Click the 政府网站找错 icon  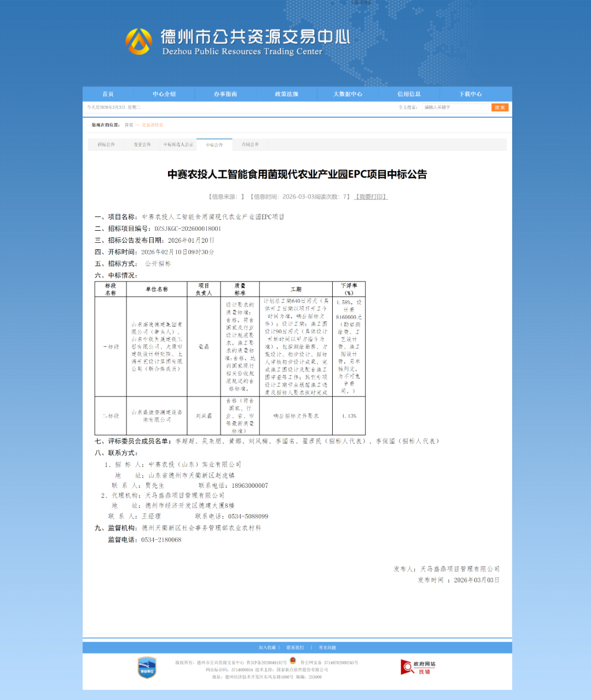click(x=418, y=667)
